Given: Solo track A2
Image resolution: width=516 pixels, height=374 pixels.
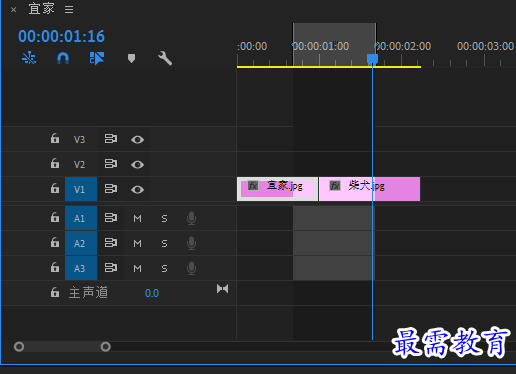Looking at the screenshot, I should (x=164, y=244).
